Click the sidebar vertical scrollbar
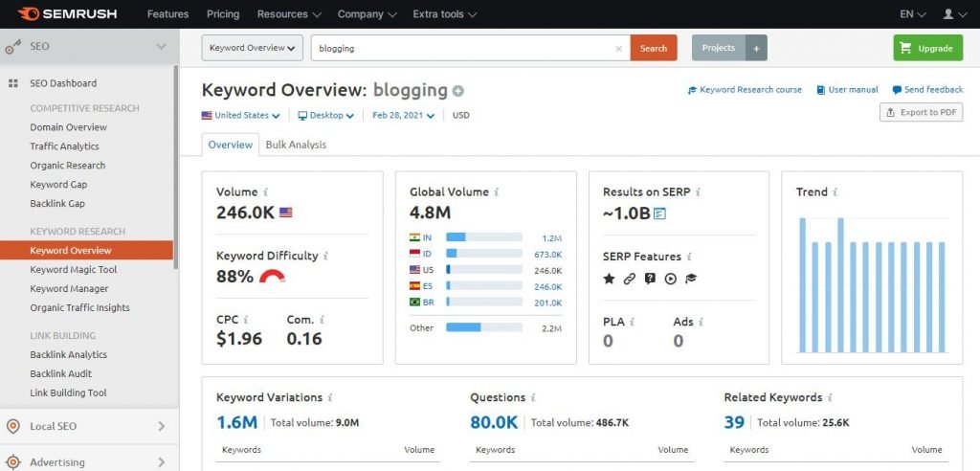This screenshot has width=980, height=471. click(176, 167)
